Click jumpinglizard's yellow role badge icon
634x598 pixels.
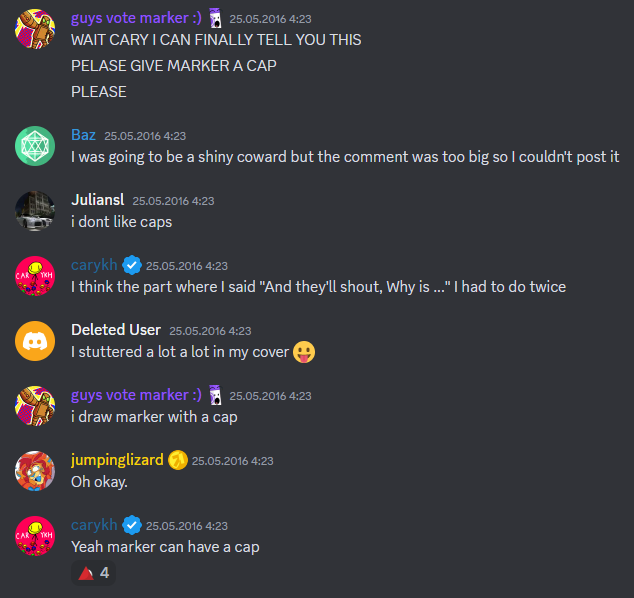click(178, 460)
